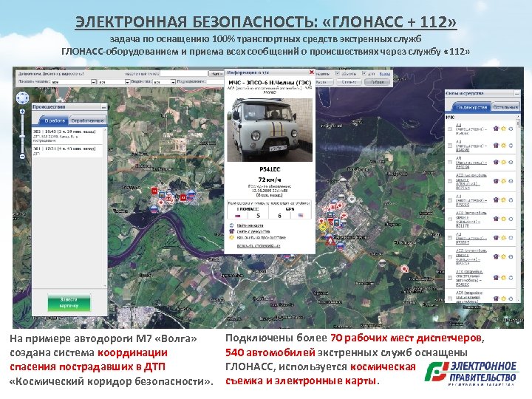Click the 'Найти на карте' link in popup
This screenshot has height=399, width=532.
tap(250, 225)
